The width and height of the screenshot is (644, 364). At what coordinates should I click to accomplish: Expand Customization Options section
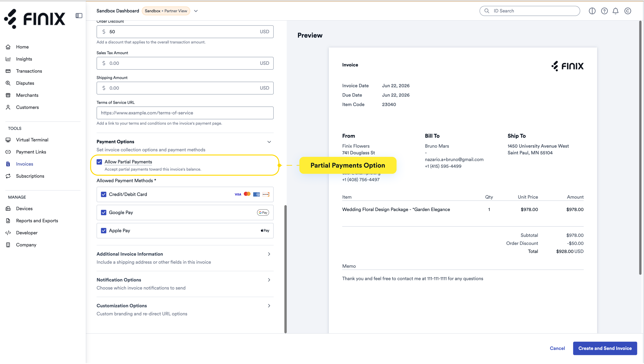coord(185,309)
